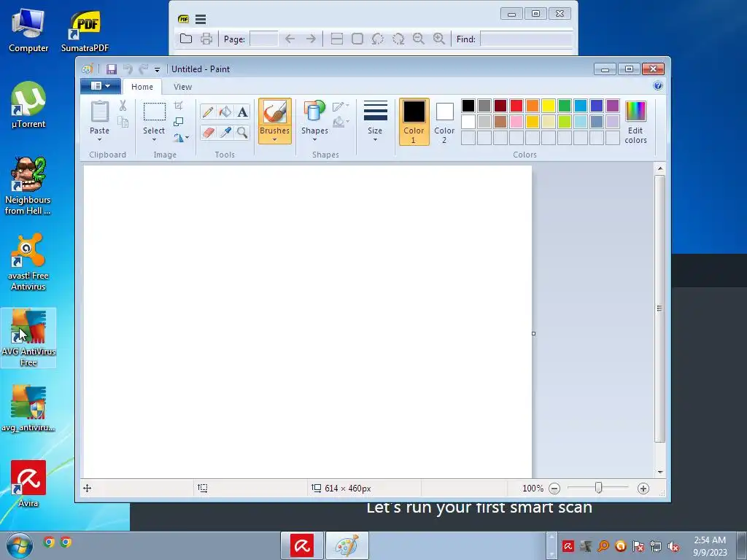Click the Rotate left icon in SumatraPDF
The image size is (747, 560).
coord(377,39)
